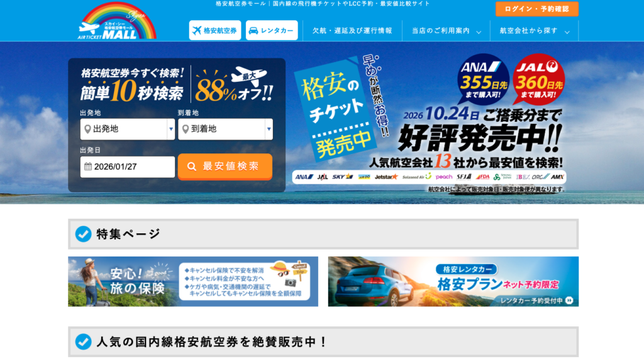Open the 到着地 arrival dropdown
This screenshot has height=359, width=644.
pos(225,129)
